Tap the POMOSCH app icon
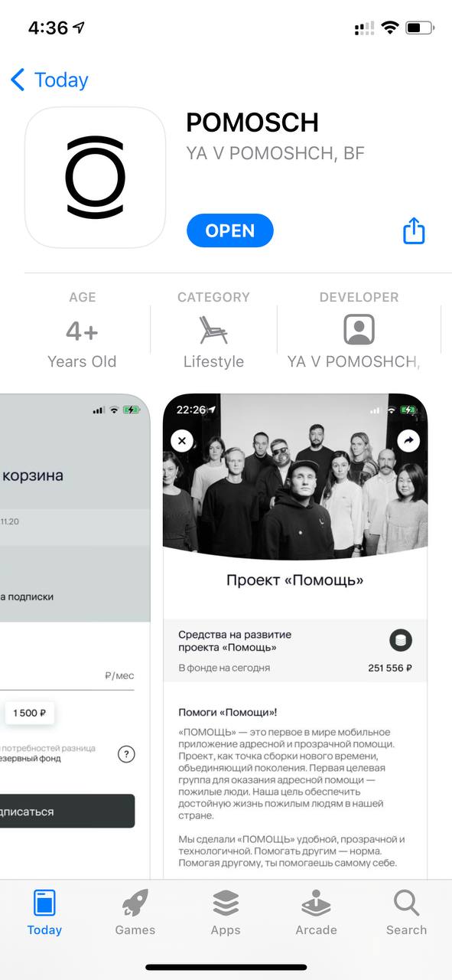This screenshot has height=980, width=452. [x=95, y=178]
